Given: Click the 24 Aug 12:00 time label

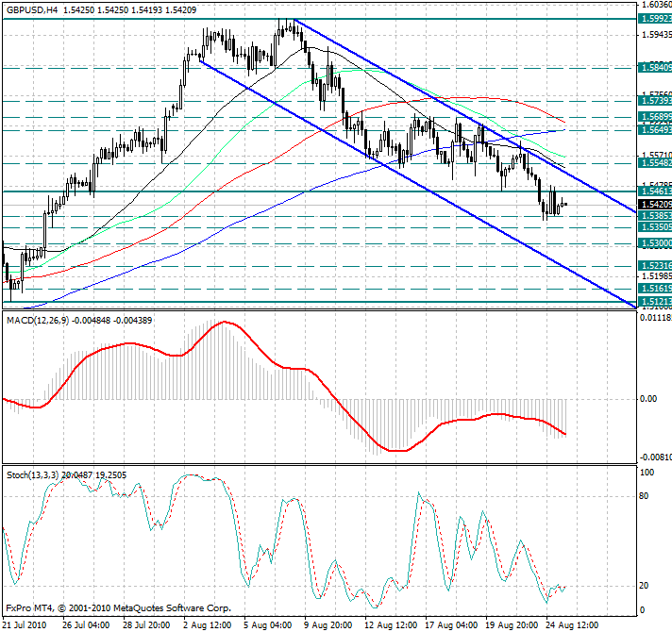Looking at the screenshot, I should (x=572, y=624).
